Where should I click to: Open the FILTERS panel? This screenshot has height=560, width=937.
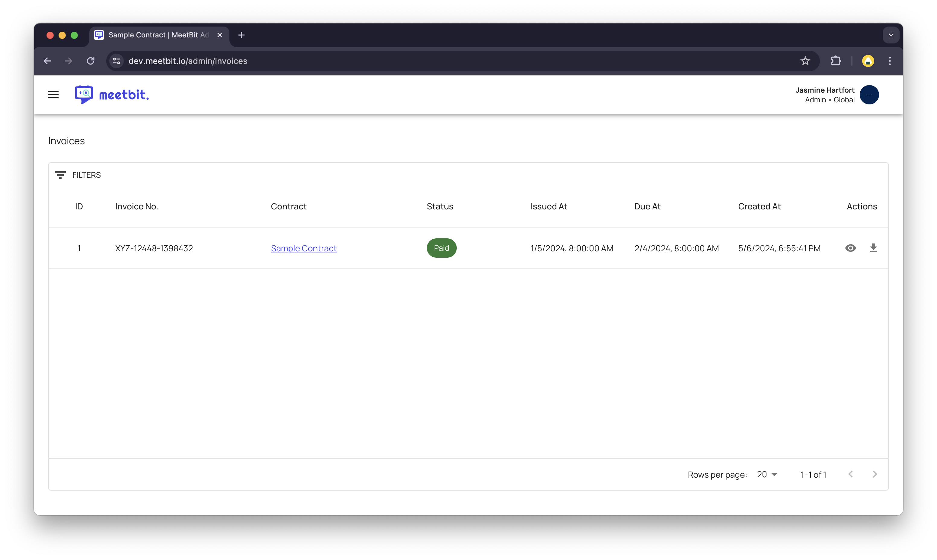point(78,175)
